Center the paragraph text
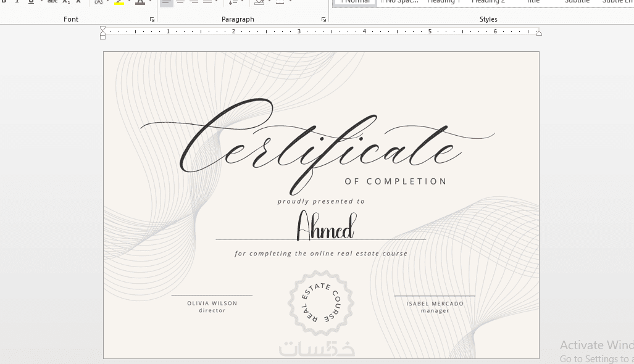Viewport: 634px width, 364px height. (180, 2)
